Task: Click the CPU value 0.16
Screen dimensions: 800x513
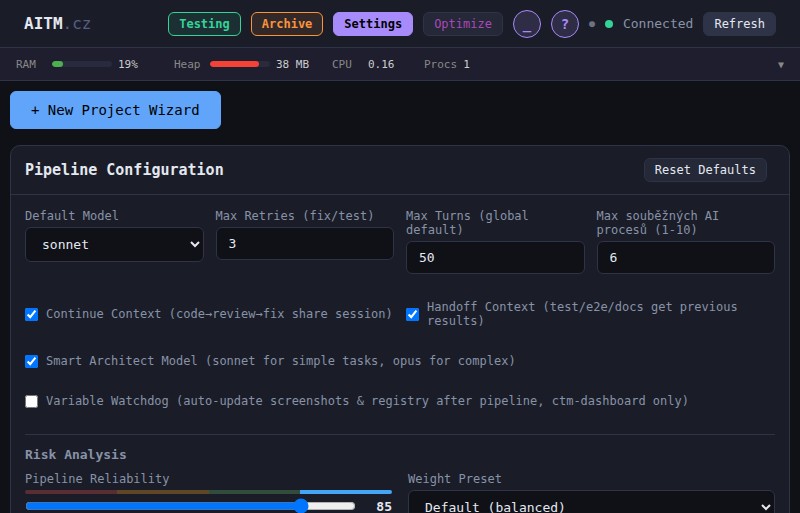Action: [x=381, y=64]
